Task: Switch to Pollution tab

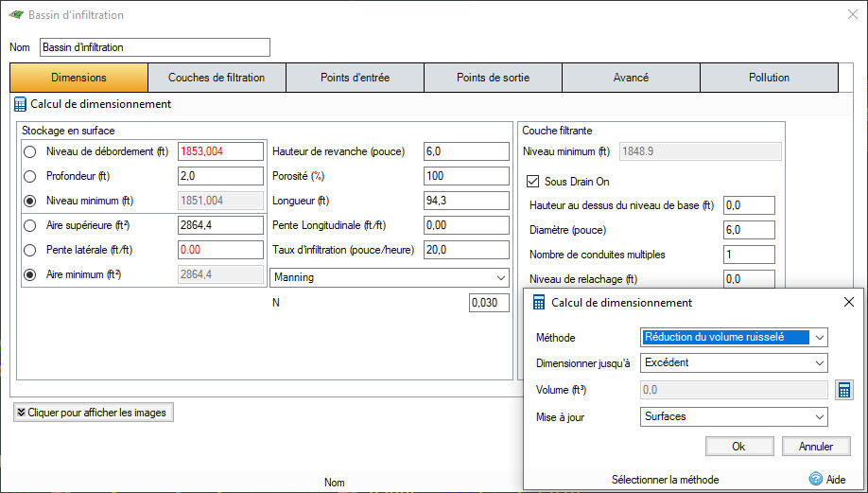Action: pyautogui.click(x=769, y=78)
